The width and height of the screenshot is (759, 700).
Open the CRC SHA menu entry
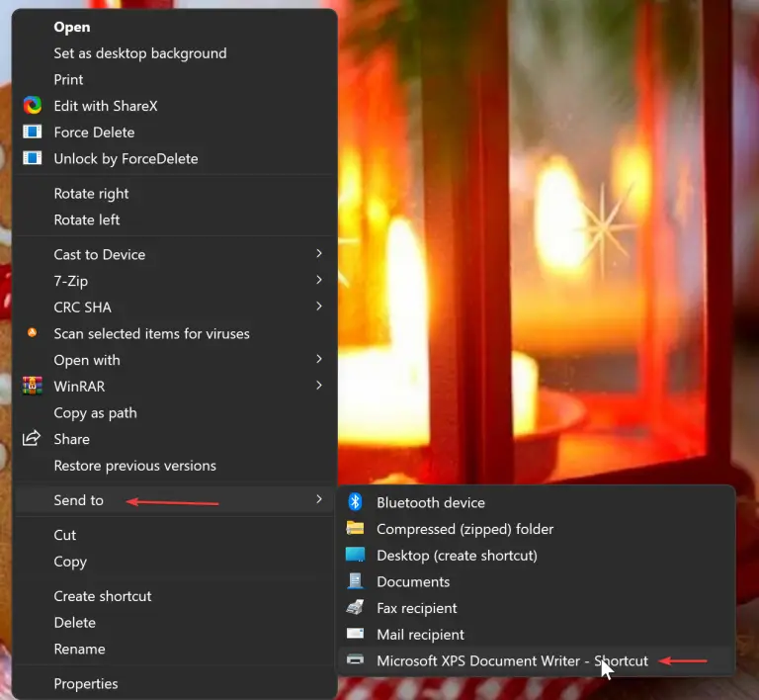point(175,307)
